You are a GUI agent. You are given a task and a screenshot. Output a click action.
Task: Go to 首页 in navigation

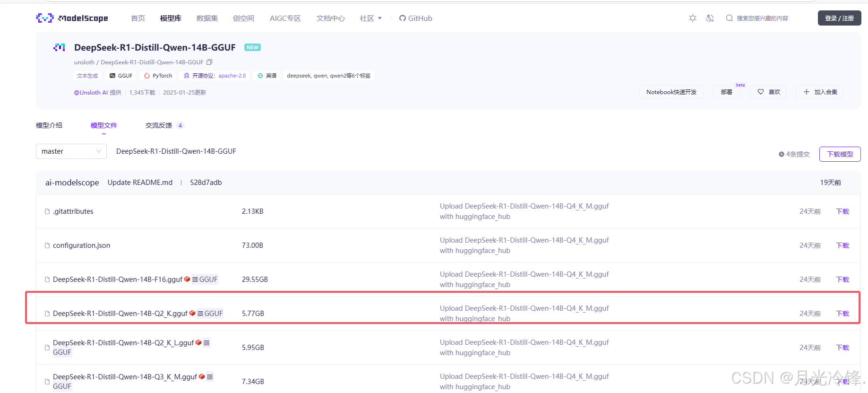[138, 18]
